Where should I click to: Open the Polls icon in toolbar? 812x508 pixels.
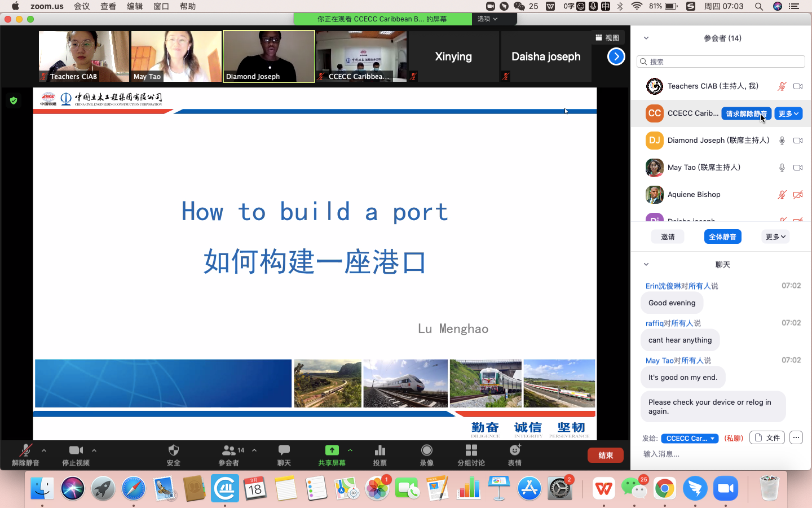379,450
